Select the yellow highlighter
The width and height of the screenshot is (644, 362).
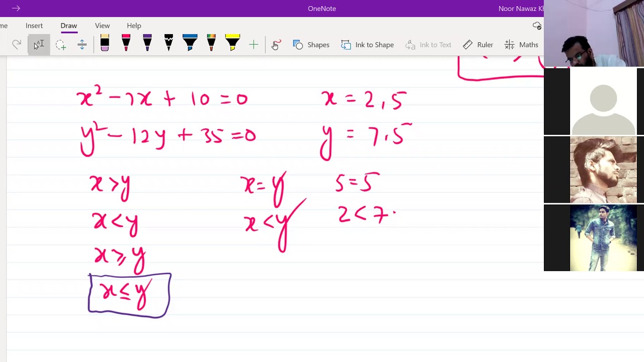coord(232,44)
